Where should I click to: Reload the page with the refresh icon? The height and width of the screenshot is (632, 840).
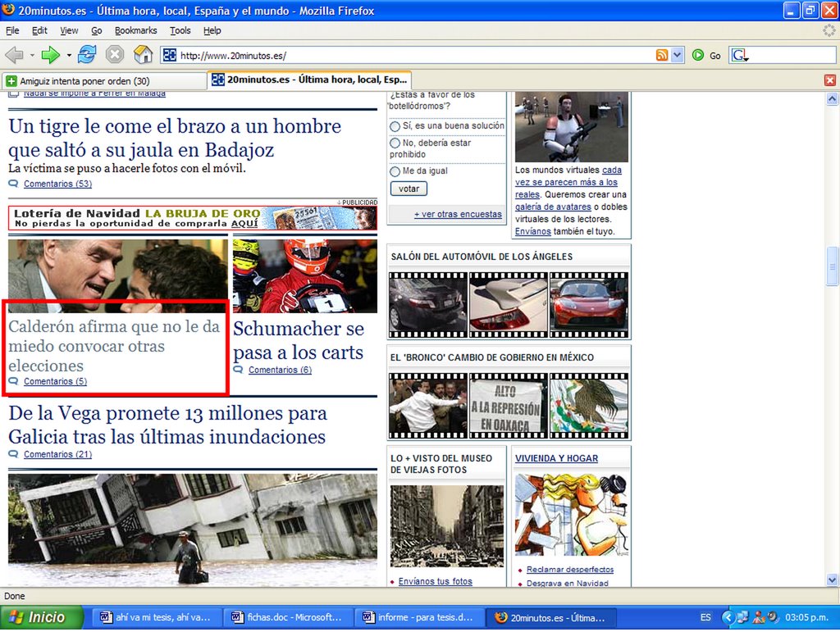coord(87,55)
